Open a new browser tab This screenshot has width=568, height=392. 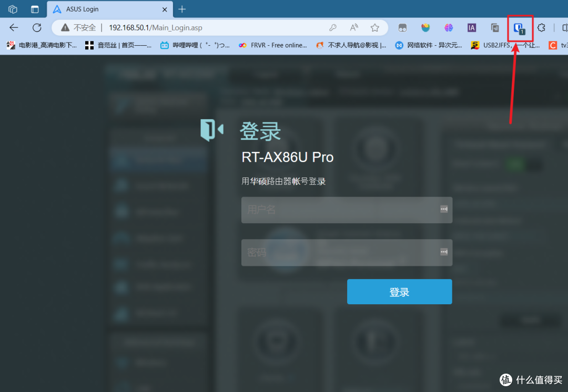[x=182, y=9]
